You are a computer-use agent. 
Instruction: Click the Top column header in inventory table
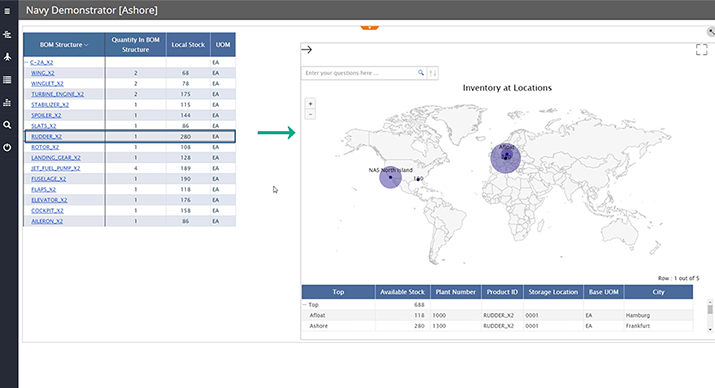coord(338,292)
